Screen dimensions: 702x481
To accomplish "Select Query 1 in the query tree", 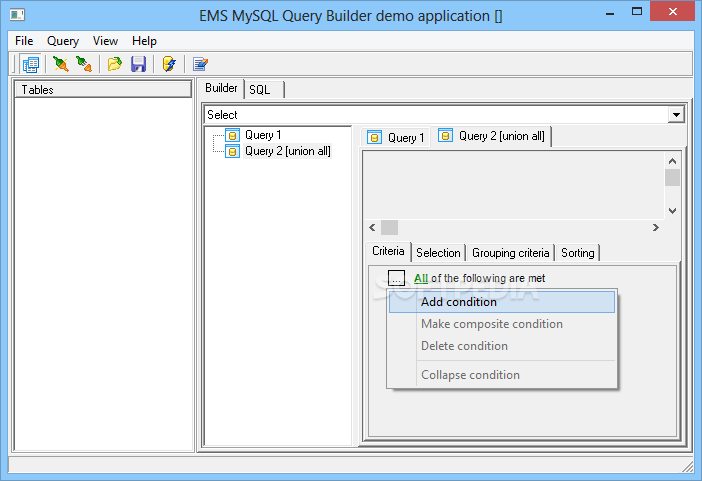I will [x=263, y=135].
